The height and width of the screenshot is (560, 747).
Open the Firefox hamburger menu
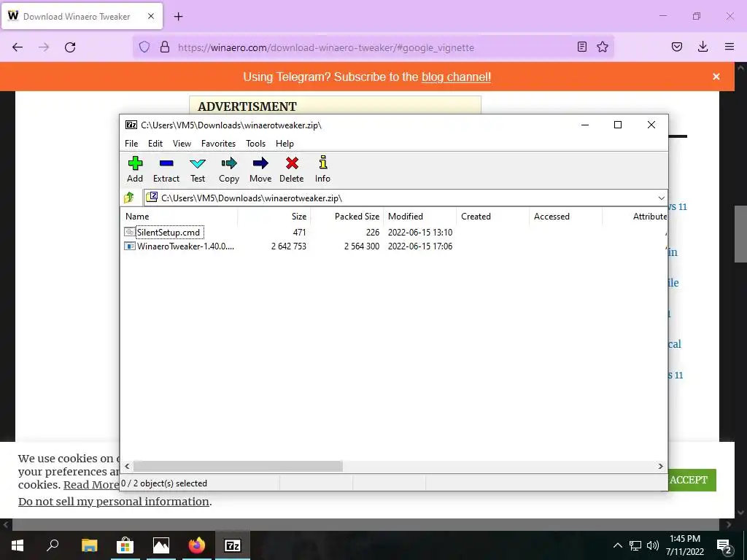729,47
